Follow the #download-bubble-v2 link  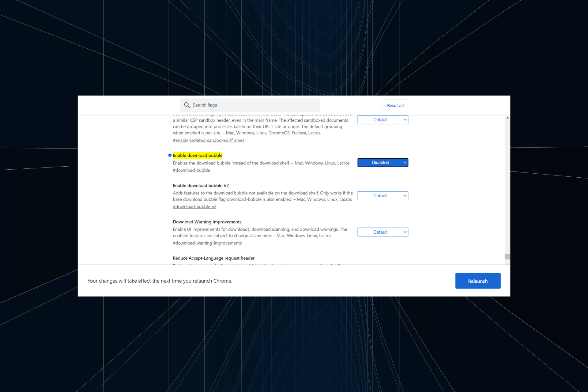(194, 206)
